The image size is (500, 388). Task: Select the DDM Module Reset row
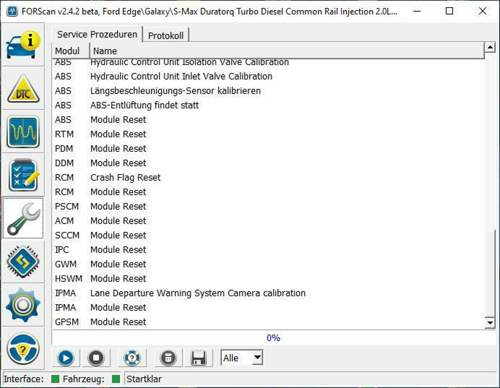(268, 163)
